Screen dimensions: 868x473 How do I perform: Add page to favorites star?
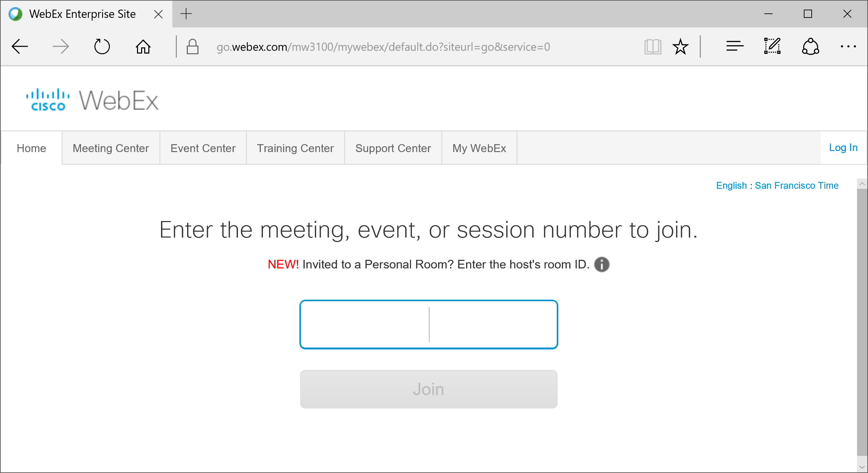pyautogui.click(x=680, y=47)
